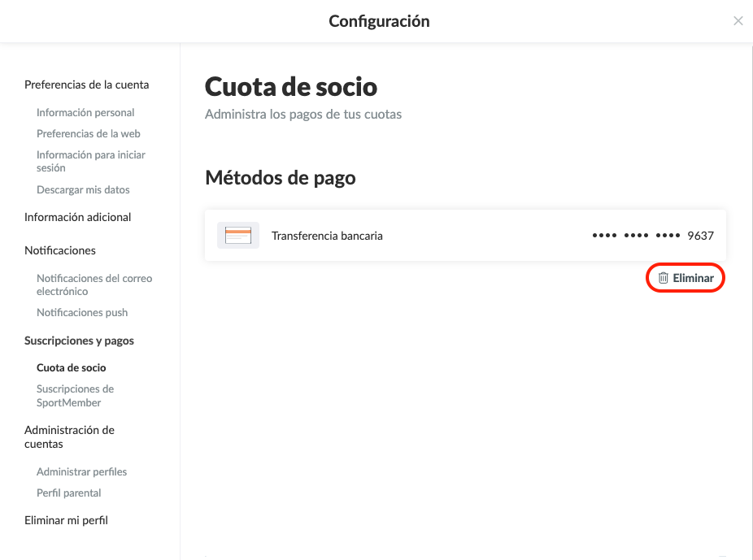753x560 pixels.
Task: Click Eliminar mi perfil
Action: click(66, 520)
